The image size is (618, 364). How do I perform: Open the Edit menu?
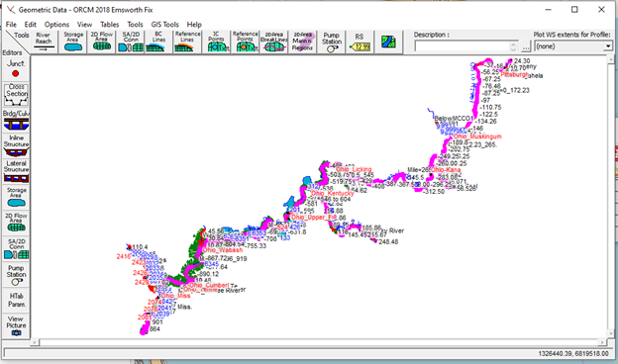[x=30, y=25]
